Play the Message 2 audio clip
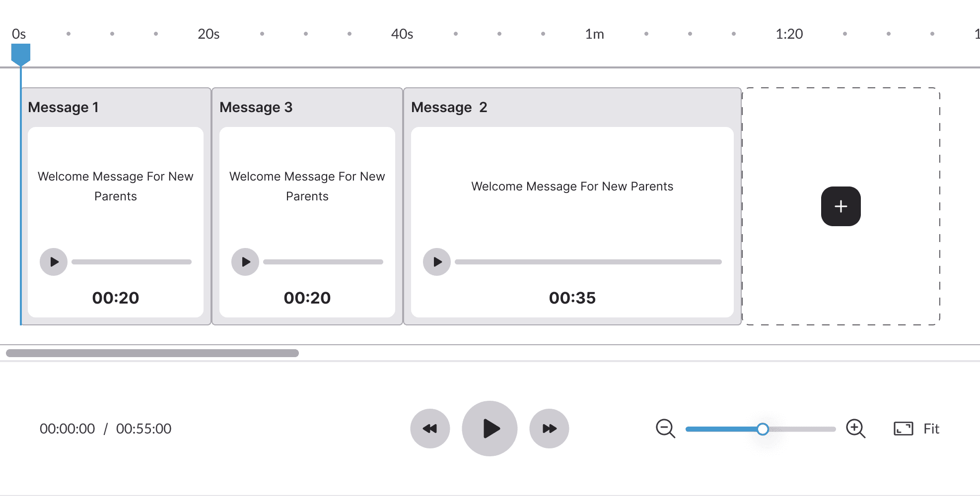 point(437,262)
